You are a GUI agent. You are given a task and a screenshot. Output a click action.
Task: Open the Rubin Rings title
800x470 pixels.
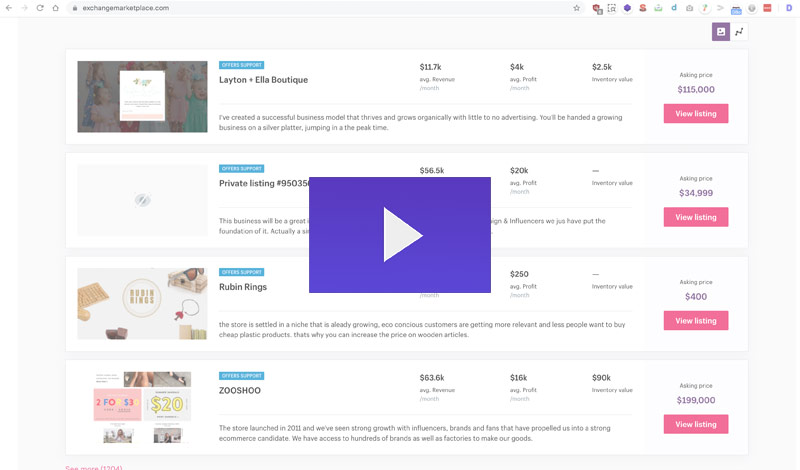(243, 287)
